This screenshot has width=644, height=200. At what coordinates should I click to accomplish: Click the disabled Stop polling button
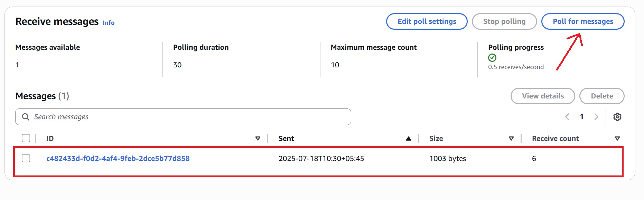(504, 21)
